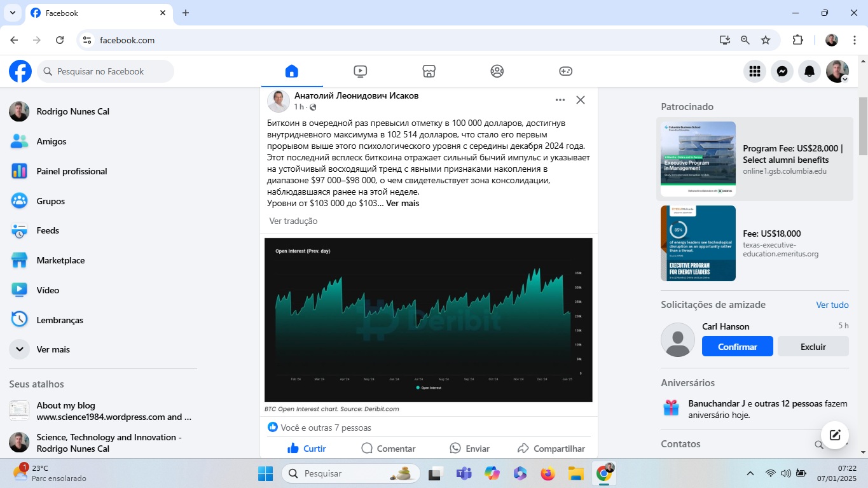
Task: Open the account profile picture menu
Action: 837,71
